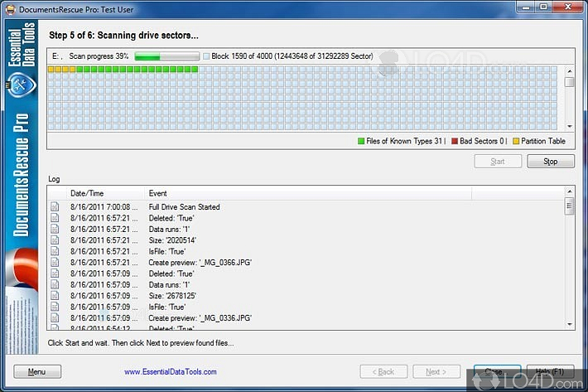588x392 pixels.
Task: Select "IsFile: 'True'" entry at 6:57:09
Action: coord(167,307)
